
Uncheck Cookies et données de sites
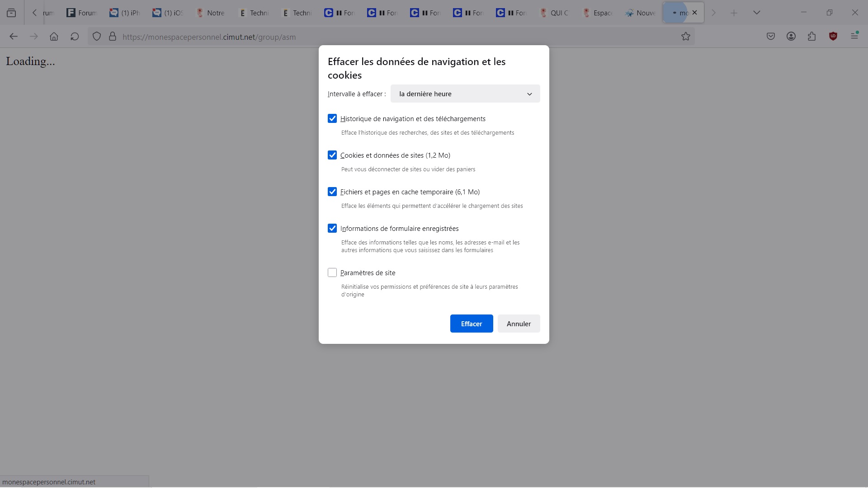(x=332, y=155)
